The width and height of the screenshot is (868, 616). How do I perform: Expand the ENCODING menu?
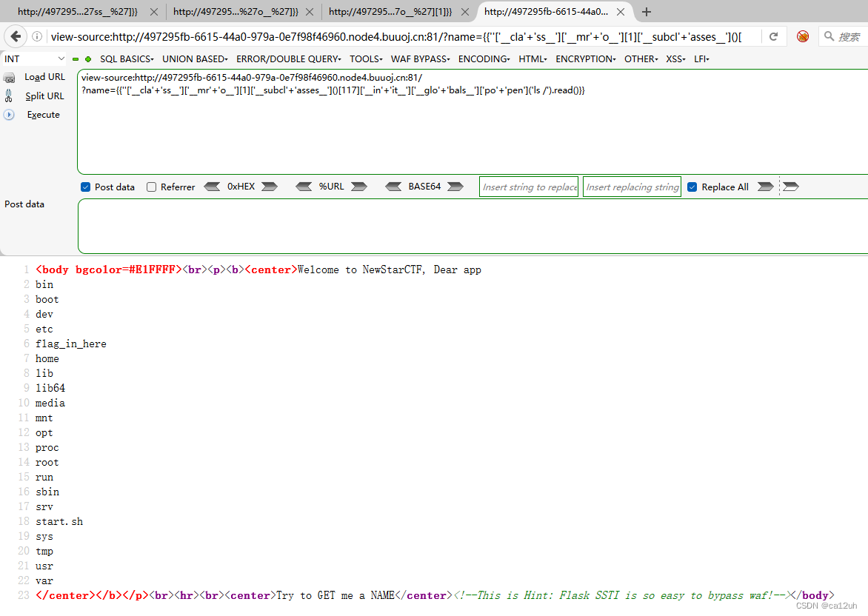484,58
